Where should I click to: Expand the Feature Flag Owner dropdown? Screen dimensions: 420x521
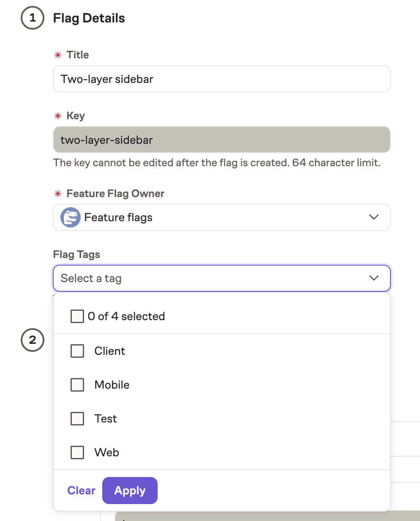click(x=222, y=217)
